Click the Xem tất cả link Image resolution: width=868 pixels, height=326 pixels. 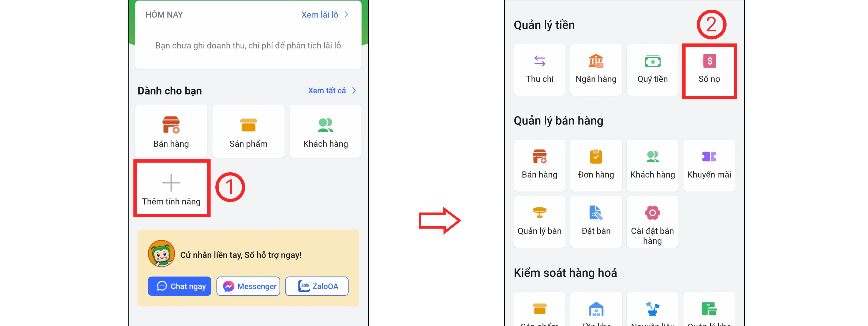[327, 90]
